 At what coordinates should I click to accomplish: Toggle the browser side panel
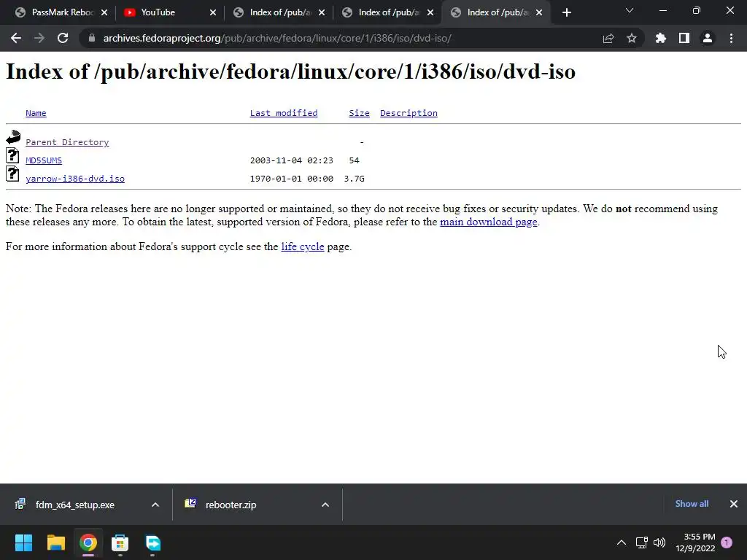pos(684,38)
